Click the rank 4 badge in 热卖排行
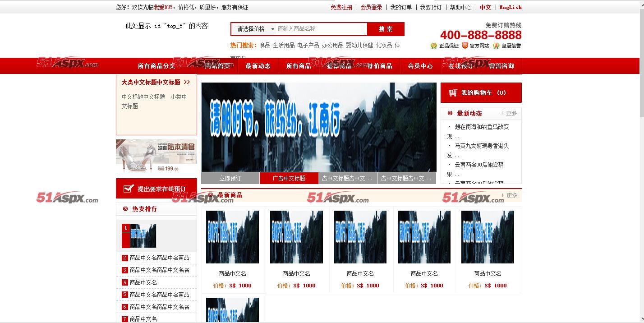This screenshot has width=644, height=323. pos(125,282)
